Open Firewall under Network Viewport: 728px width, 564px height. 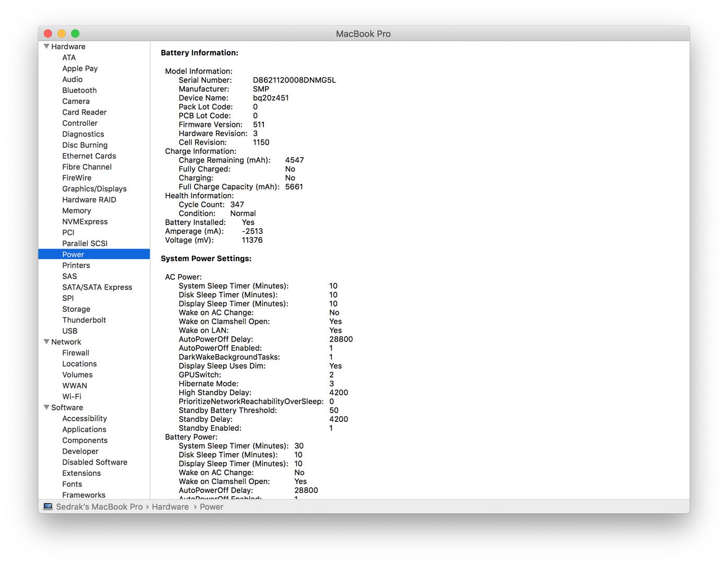click(x=76, y=353)
